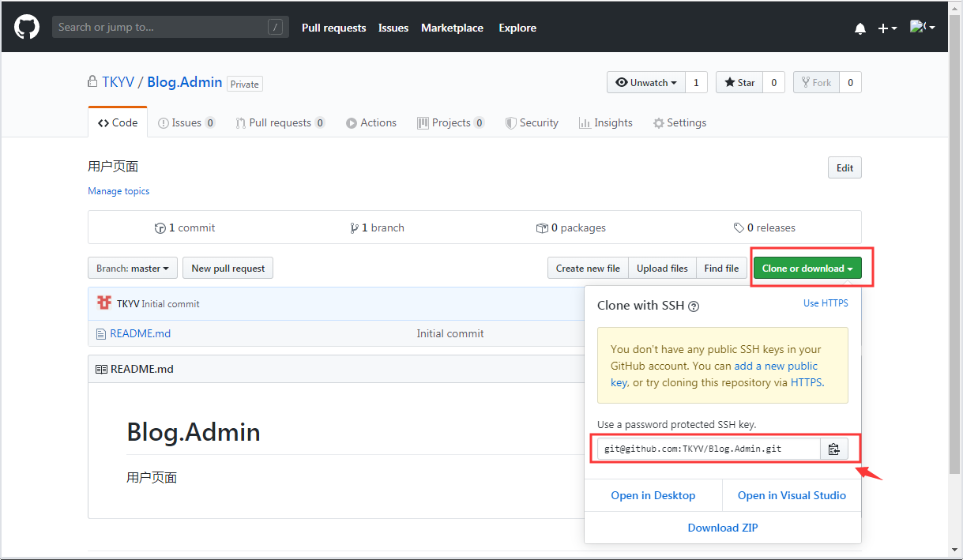The height and width of the screenshot is (560, 963).
Task: Click the TKYV author name in the commit row
Action: point(128,304)
